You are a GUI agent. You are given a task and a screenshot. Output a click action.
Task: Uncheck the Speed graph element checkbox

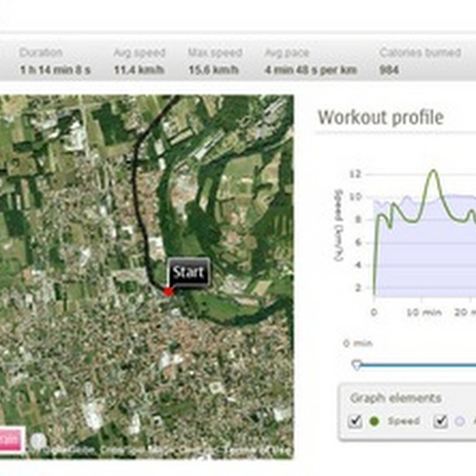click(355, 421)
